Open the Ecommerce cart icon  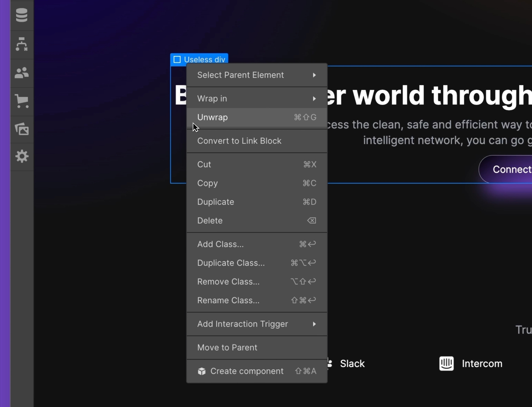click(22, 101)
